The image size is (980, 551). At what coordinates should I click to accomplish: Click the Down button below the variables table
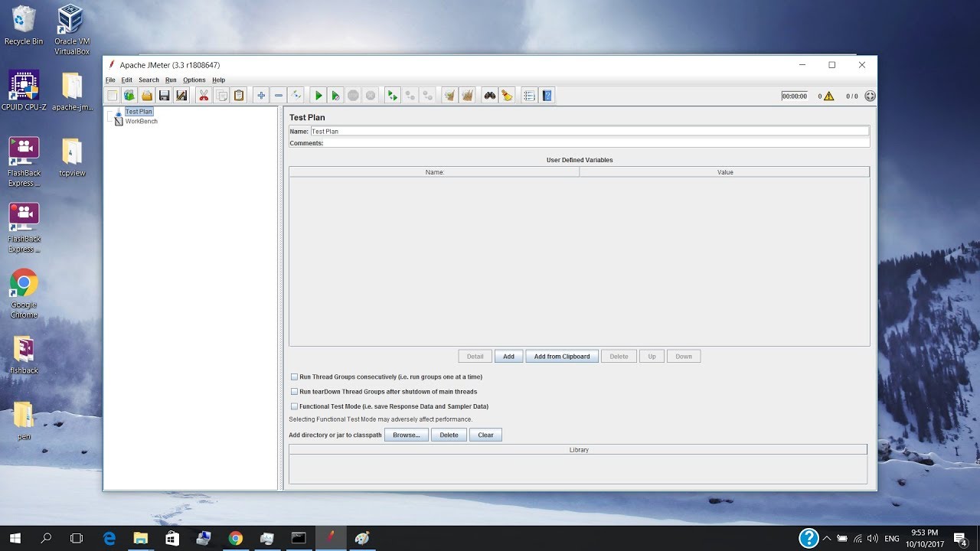(x=684, y=357)
